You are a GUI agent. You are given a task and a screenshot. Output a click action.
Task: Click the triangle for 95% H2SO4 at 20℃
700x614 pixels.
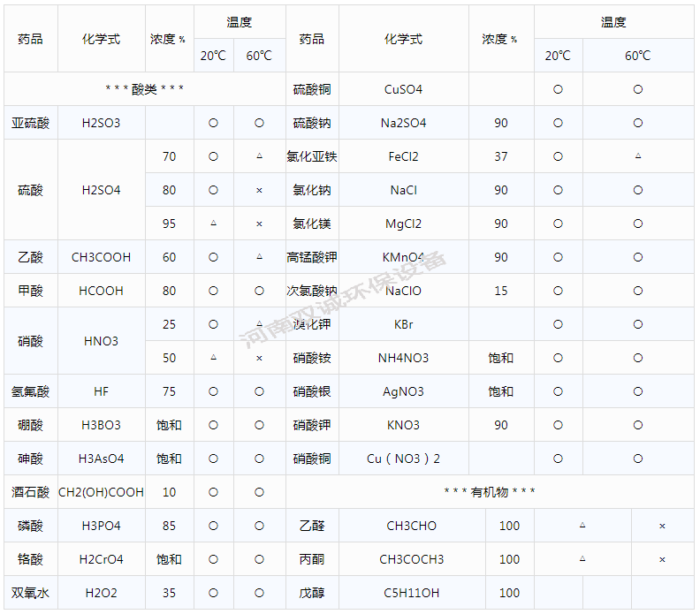tap(213, 224)
